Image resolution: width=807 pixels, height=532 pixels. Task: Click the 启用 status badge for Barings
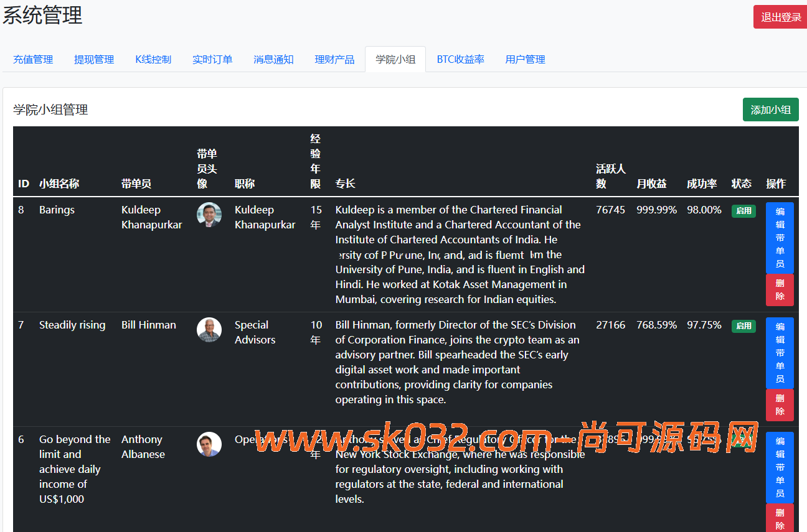point(743,211)
